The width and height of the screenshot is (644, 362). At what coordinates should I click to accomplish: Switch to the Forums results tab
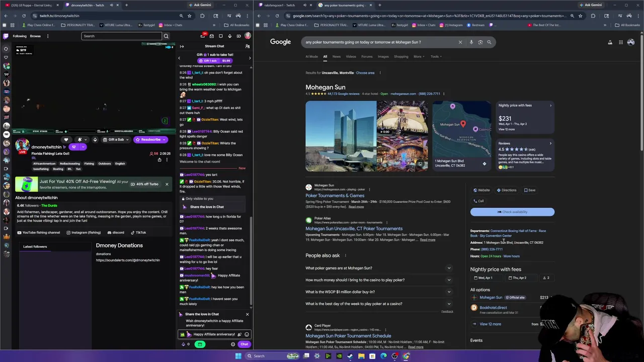tap(367, 56)
